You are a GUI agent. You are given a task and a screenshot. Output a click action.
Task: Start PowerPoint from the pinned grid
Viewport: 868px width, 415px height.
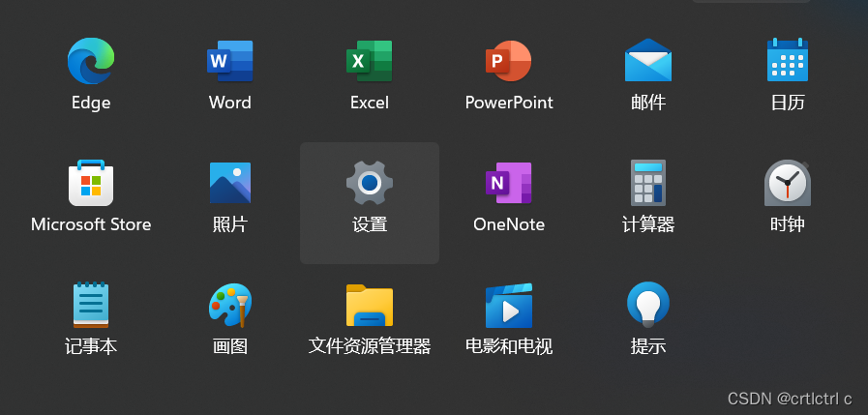[x=509, y=61]
